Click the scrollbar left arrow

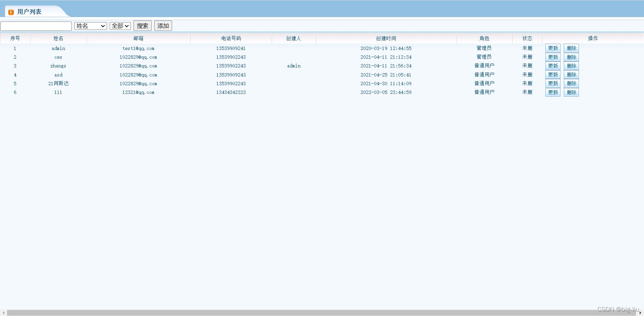[3, 313]
